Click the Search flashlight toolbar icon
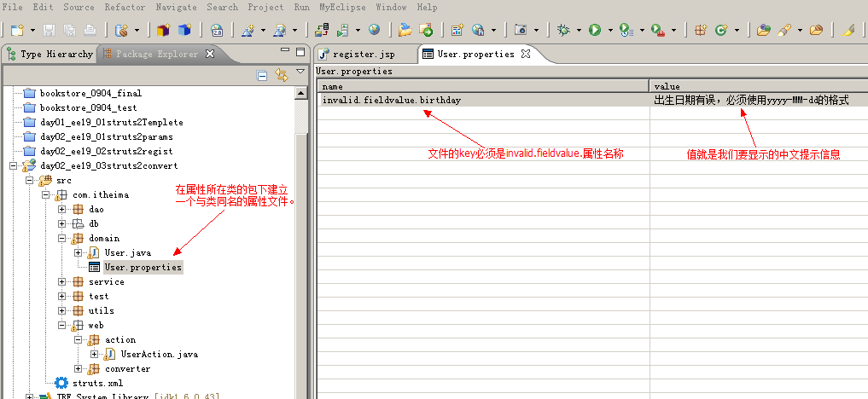The image size is (868, 399). point(784,30)
